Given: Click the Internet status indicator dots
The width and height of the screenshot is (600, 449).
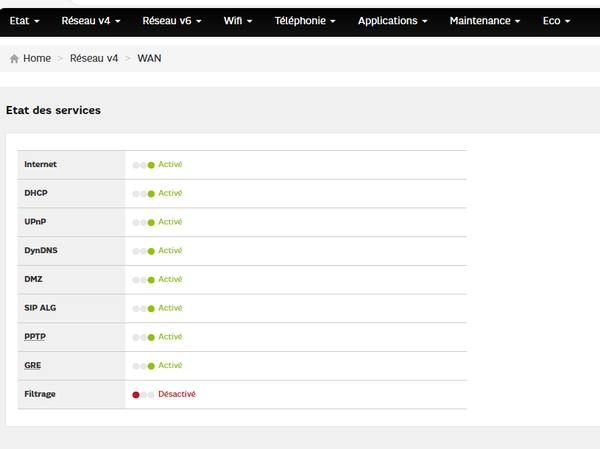Looking at the screenshot, I should (143, 165).
